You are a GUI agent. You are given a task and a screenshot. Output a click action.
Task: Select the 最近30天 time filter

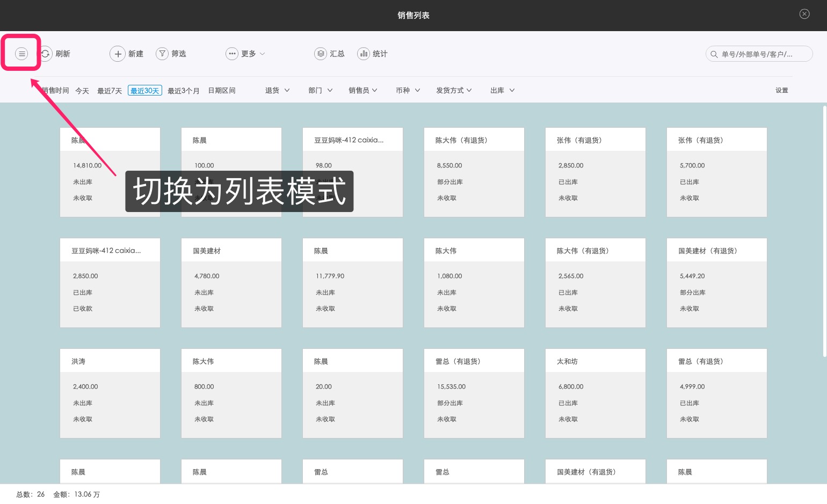click(145, 91)
